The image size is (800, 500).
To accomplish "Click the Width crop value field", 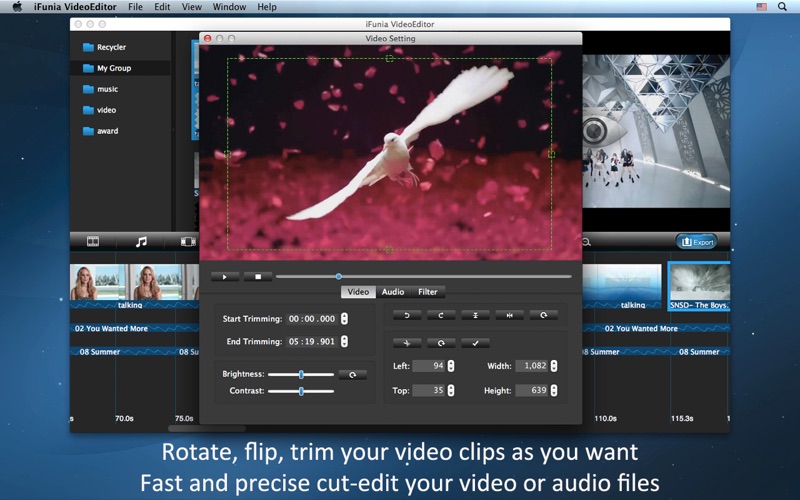I will coord(532,366).
